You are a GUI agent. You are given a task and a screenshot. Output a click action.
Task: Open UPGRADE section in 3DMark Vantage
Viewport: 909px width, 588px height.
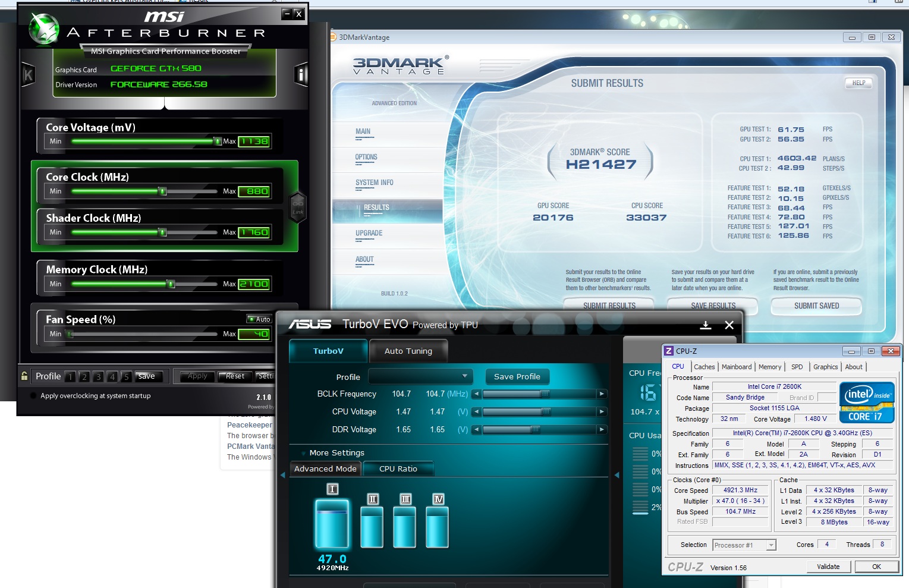pyautogui.click(x=369, y=233)
